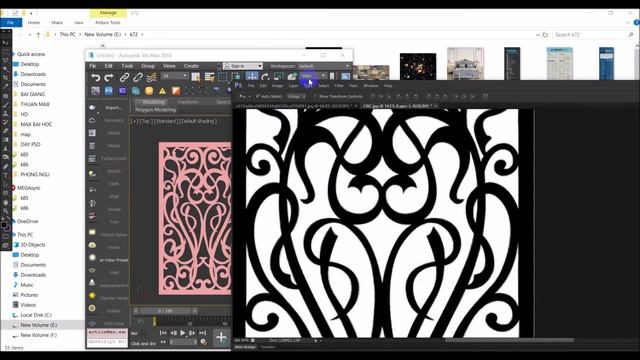Activate Select and Move tool

tap(252, 76)
